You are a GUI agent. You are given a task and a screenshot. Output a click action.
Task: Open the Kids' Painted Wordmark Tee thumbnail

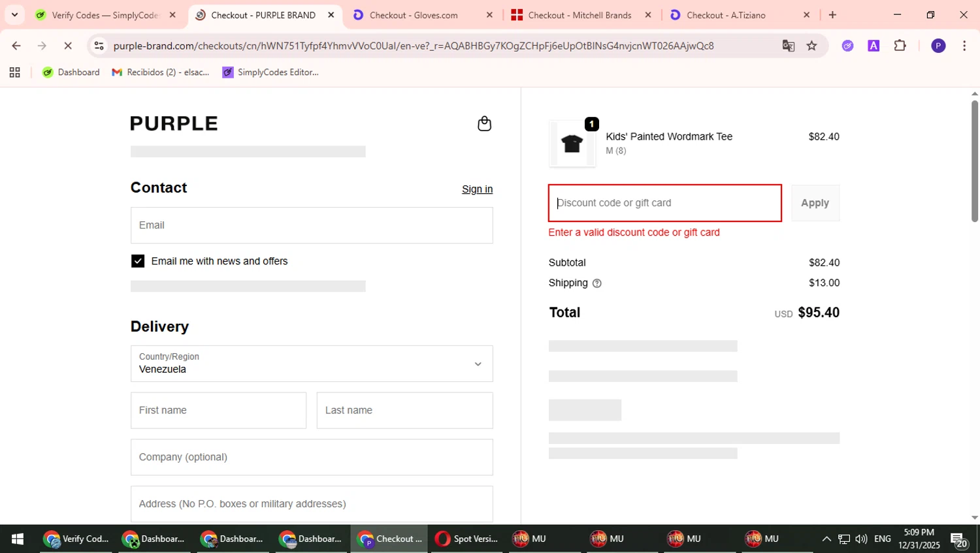[572, 144]
